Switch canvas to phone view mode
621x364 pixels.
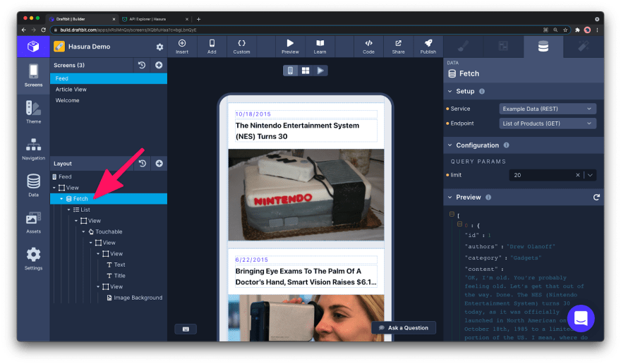point(290,71)
